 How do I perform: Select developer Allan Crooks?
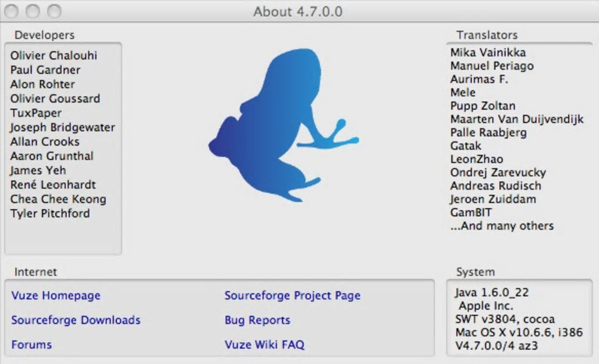pos(45,141)
